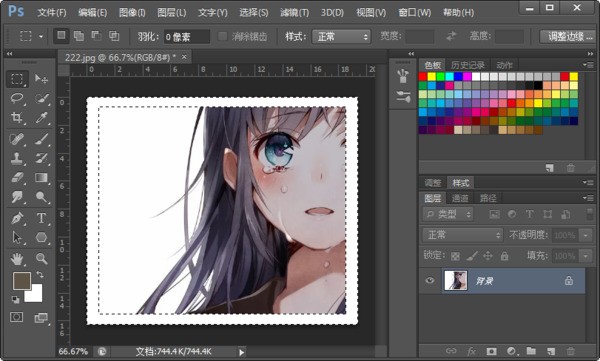This screenshot has height=361, width=600.
Task: Toggle the anti-alias checkbox
Action: [222, 36]
